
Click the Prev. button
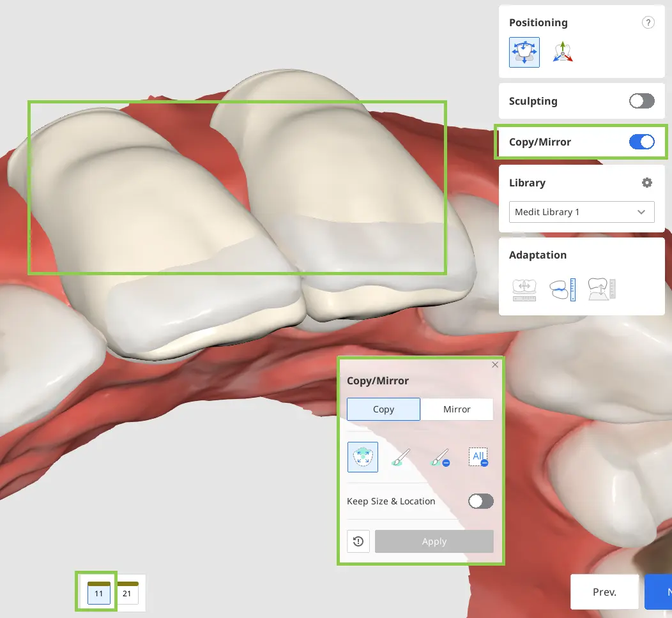[604, 592]
